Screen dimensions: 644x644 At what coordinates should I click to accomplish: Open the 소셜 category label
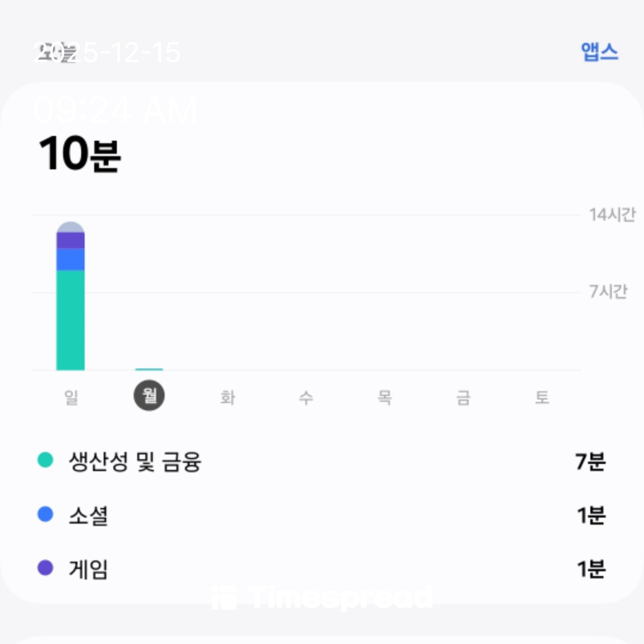89,516
